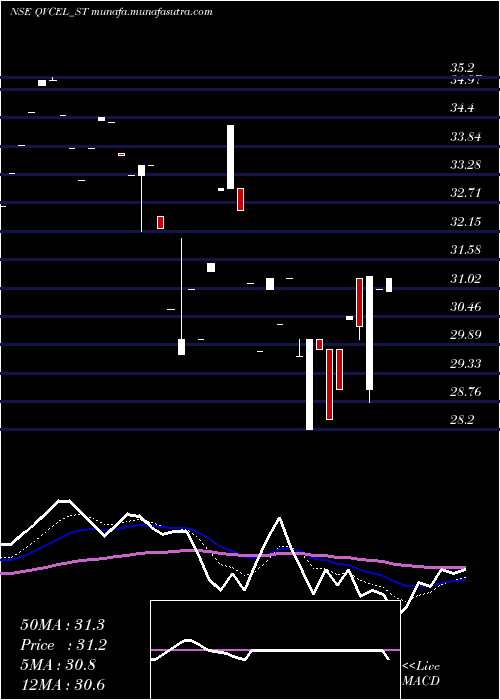The height and width of the screenshot is (700, 500).
Task: Click the 5MA : 30.8 readout
Action: click(58, 665)
